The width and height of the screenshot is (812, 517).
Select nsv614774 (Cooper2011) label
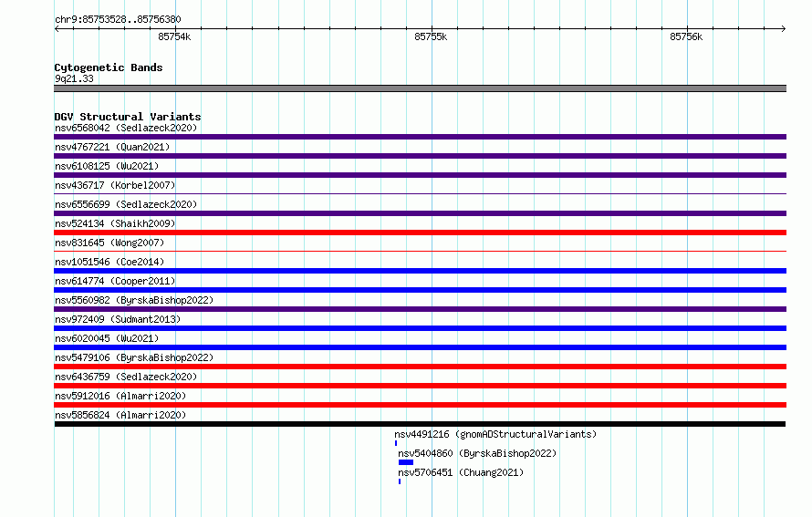[115, 281]
